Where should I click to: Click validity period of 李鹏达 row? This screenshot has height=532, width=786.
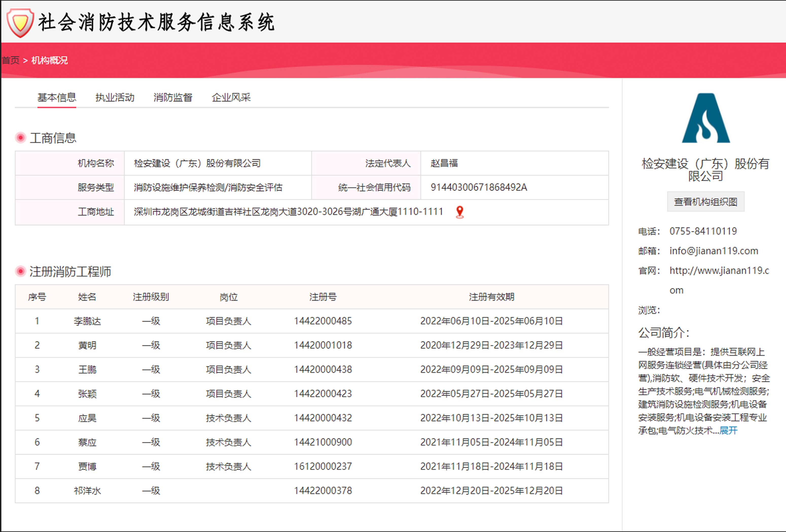491,321
